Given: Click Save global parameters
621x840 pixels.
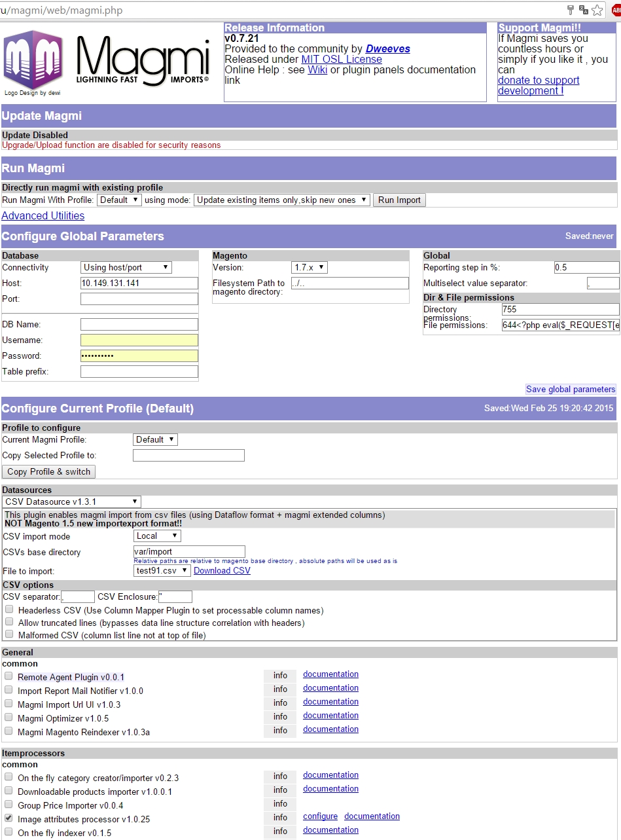Looking at the screenshot, I should 571,389.
